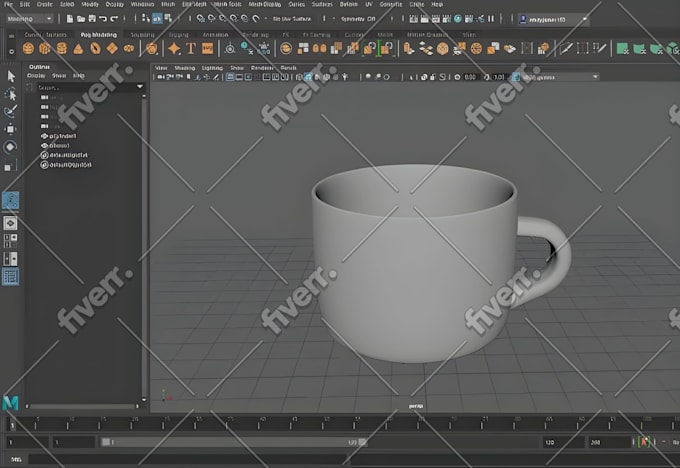The image size is (680, 468).
Task: Click the Open Scene folder icon
Action: [x=81, y=19]
